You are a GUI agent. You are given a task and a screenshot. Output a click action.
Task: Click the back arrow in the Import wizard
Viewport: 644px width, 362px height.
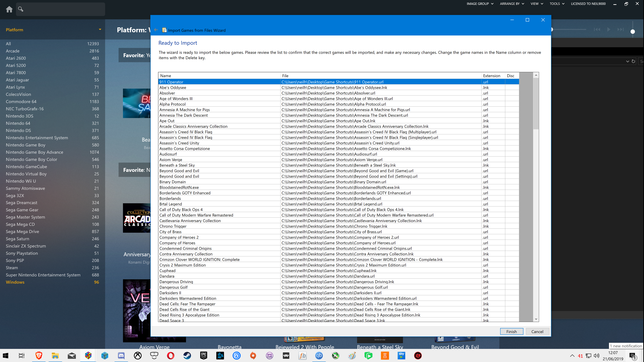(x=156, y=30)
